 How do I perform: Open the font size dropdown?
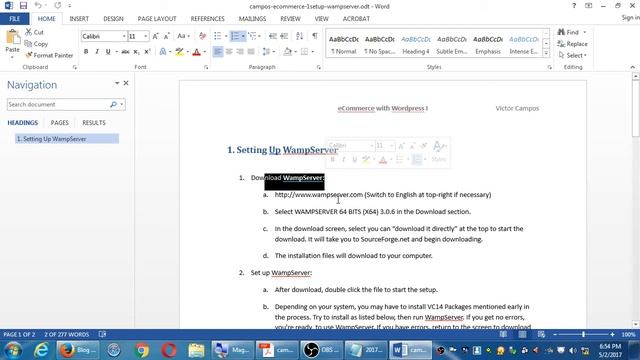pos(146,36)
